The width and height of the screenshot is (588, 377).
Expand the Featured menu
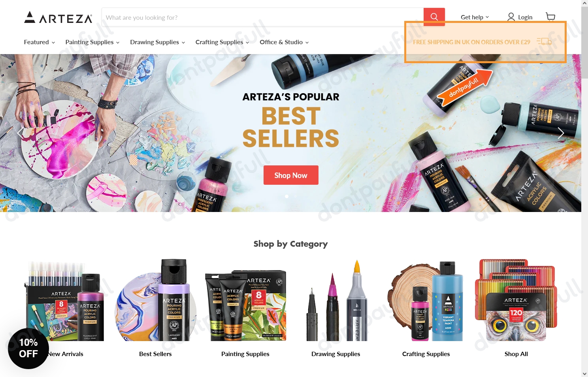click(x=39, y=42)
